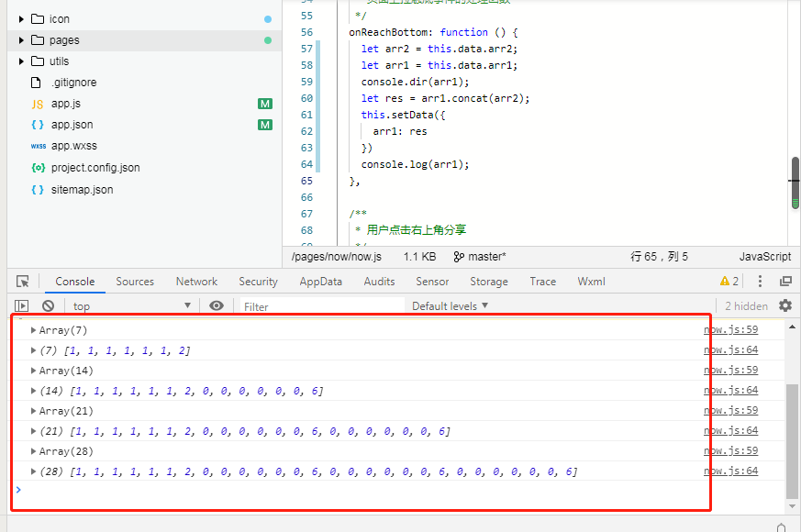Click the undock DevTools window icon
This screenshot has width=801, height=532.
(785, 282)
